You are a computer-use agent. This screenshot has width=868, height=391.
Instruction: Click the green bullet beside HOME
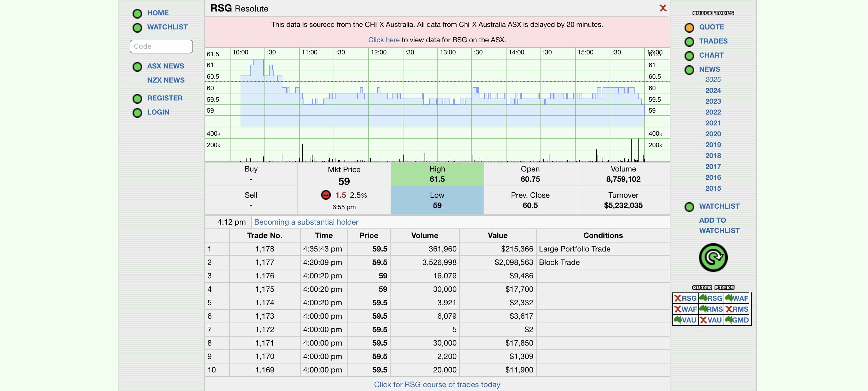pyautogui.click(x=137, y=13)
